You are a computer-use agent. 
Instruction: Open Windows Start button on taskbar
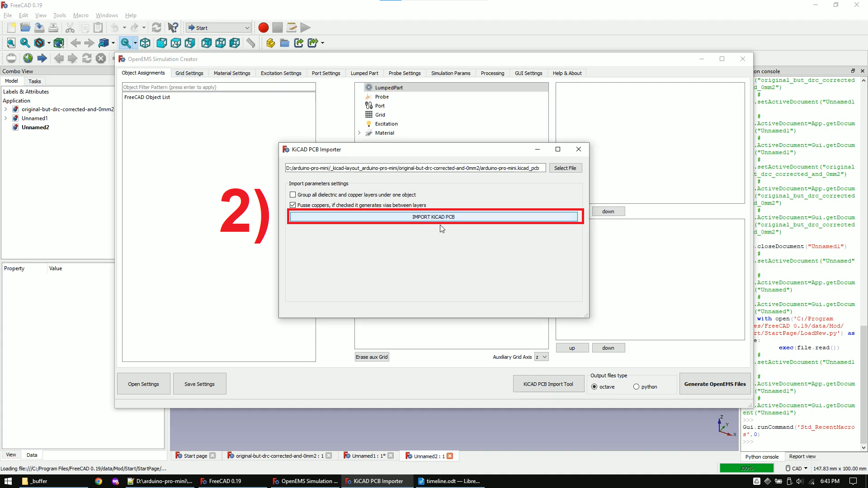[8, 481]
